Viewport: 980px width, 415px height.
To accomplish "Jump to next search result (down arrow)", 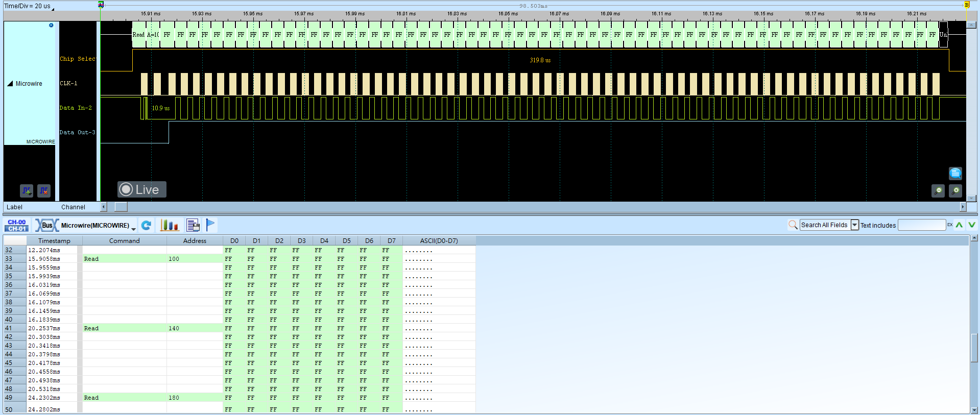I will [x=972, y=225].
